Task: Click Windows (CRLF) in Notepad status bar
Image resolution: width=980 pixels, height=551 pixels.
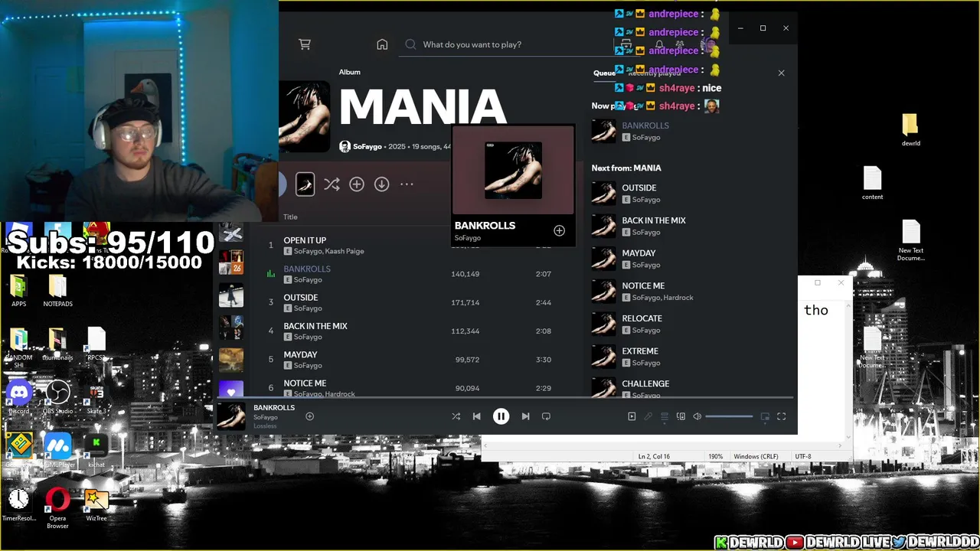Action: [x=756, y=457]
